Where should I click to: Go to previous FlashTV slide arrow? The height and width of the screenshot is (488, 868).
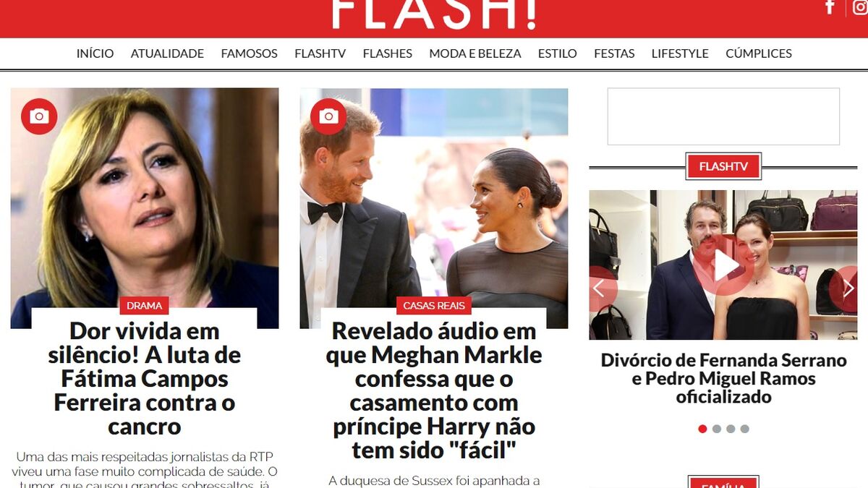(x=600, y=288)
